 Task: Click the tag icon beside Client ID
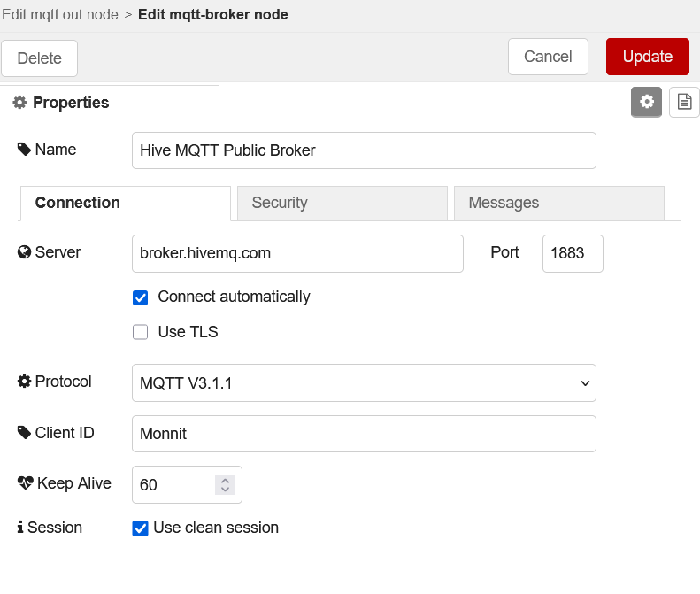click(24, 432)
